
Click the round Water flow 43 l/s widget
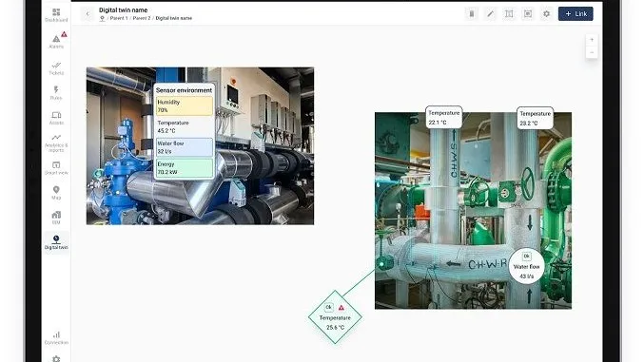(527, 266)
